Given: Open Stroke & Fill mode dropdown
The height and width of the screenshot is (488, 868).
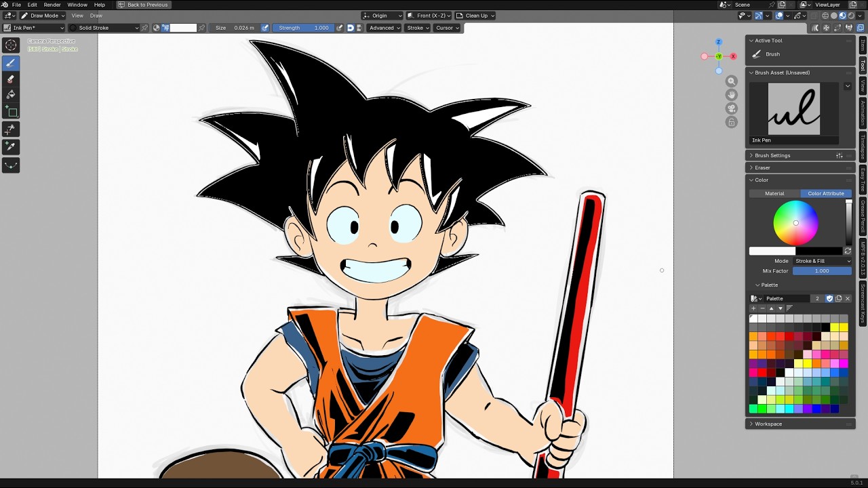Looking at the screenshot, I should [823, 261].
